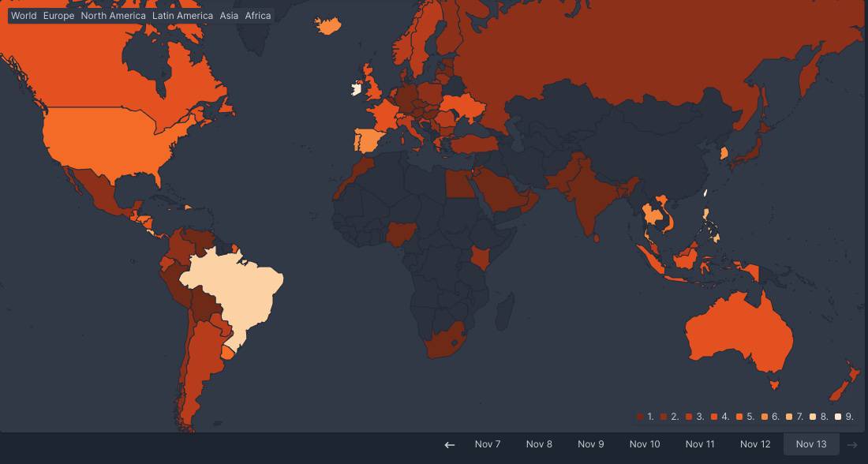
Task: Choose Nov 11 in date bar
Action: [x=699, y=444]
